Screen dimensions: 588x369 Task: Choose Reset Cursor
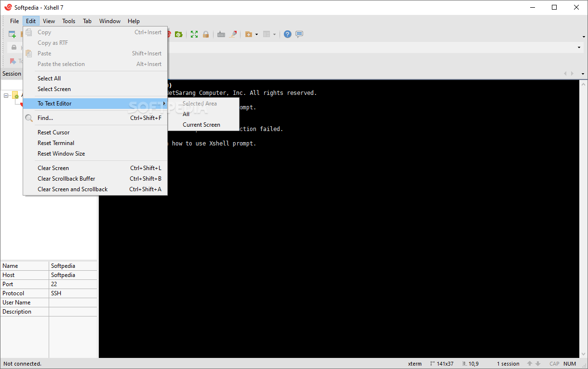click(x=95, y=132)
